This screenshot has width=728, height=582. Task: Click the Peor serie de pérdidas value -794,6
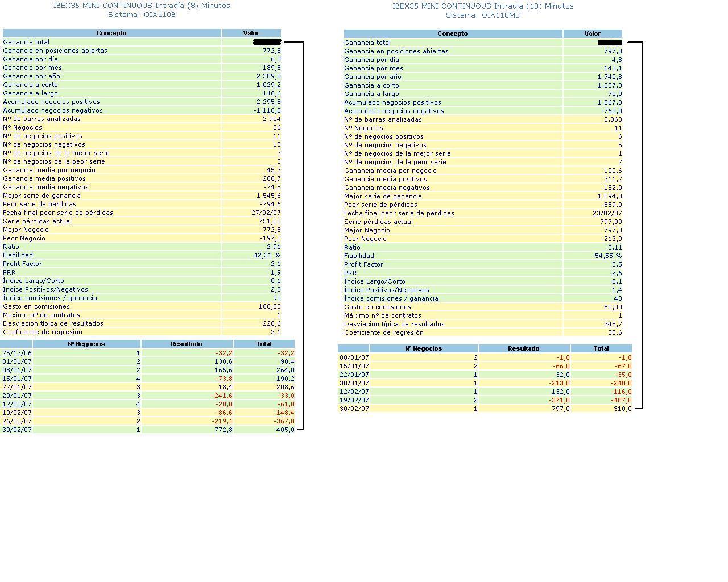271,204
